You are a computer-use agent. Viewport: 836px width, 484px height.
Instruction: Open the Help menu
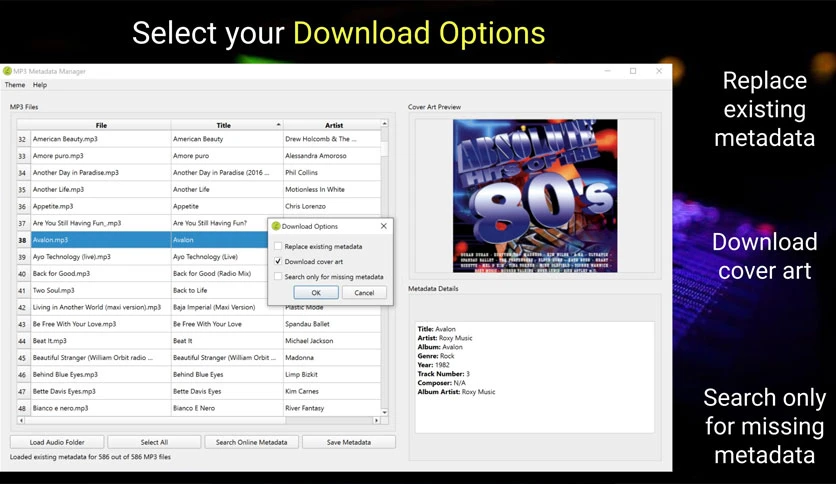tap(40, 85)
